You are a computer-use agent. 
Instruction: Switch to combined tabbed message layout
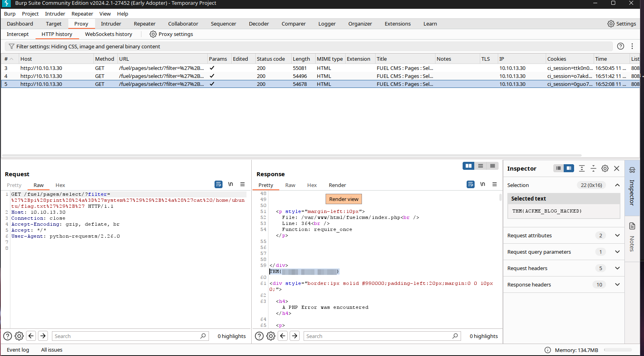pyautogui.click(x=493, y=166)
